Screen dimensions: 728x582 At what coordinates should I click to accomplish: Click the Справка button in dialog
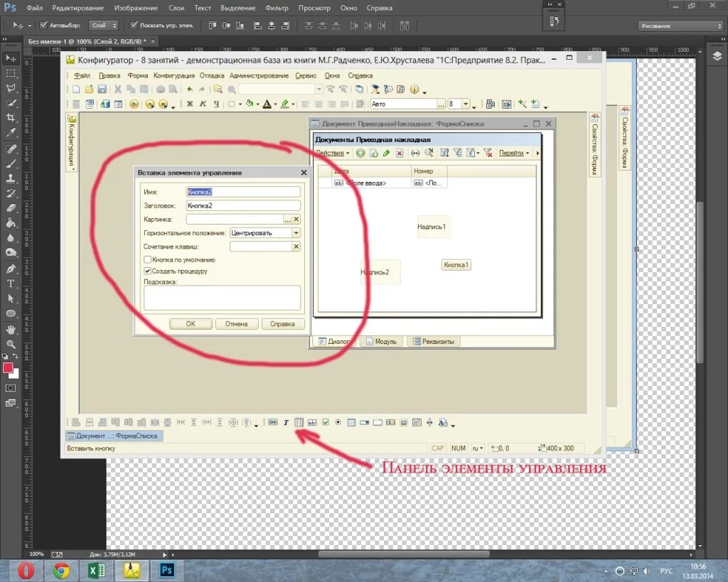click(282, 324)
